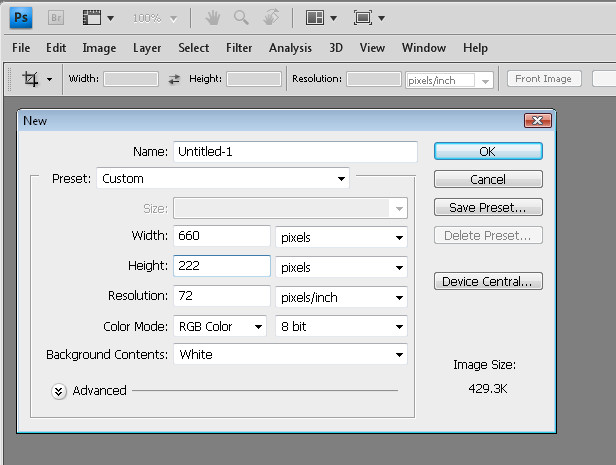The height and width of the screenshot is (465, 616).
Task: Open the Screen Mode dropdown arrow
Action: tap(381, 18)
